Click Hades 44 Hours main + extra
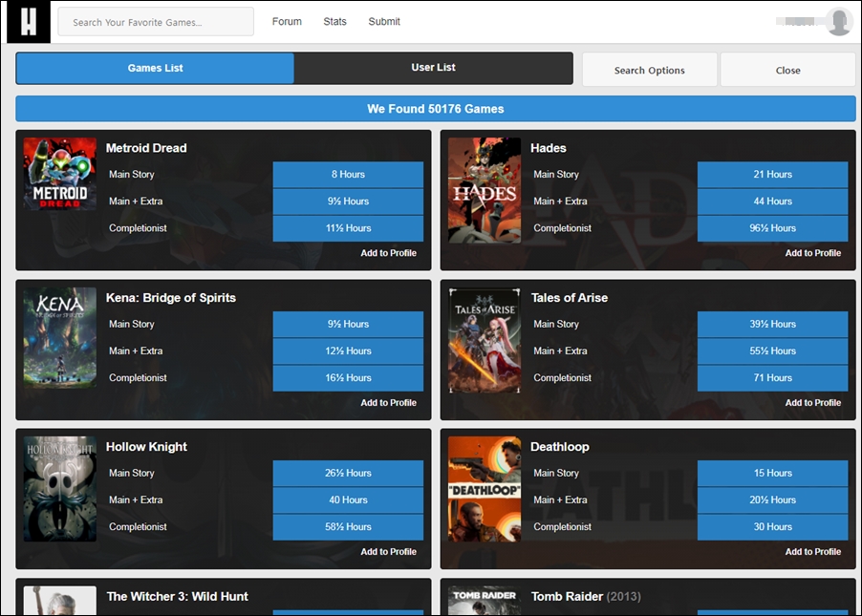862x616 pixels. coord(772,202)
